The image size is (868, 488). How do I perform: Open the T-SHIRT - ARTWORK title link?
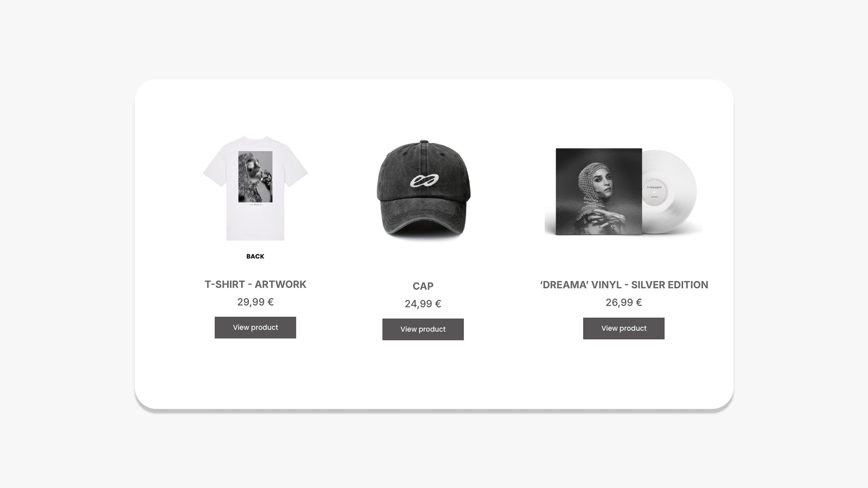(255, 284)
